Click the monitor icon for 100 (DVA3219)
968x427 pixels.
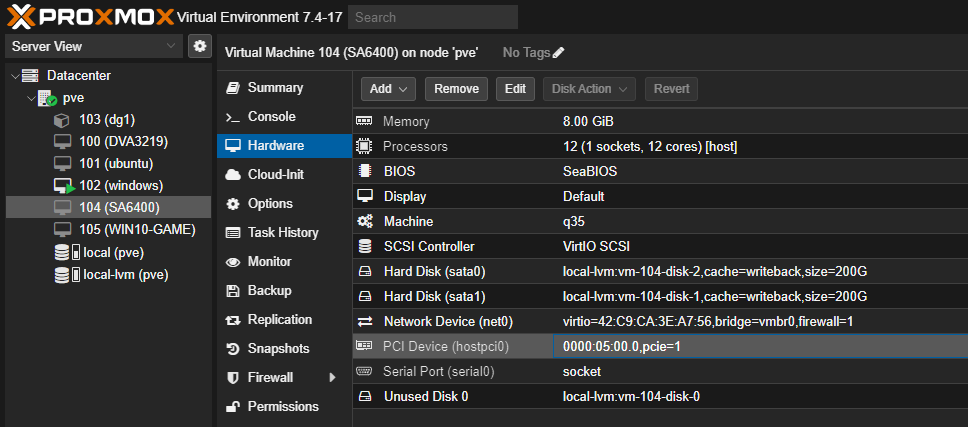pyautogui.click(x=62, y=142)
